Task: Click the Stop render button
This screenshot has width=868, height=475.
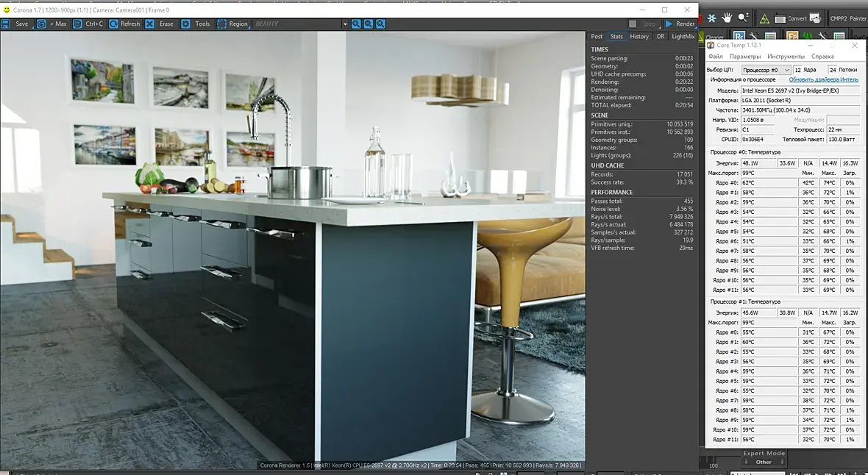Action: 643,24
